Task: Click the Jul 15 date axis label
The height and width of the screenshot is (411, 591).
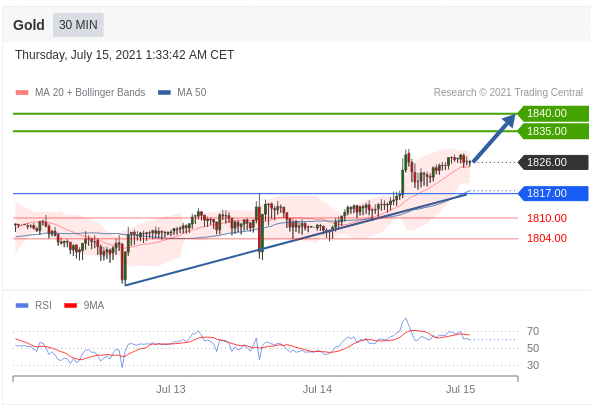Action: click(461, 389)
